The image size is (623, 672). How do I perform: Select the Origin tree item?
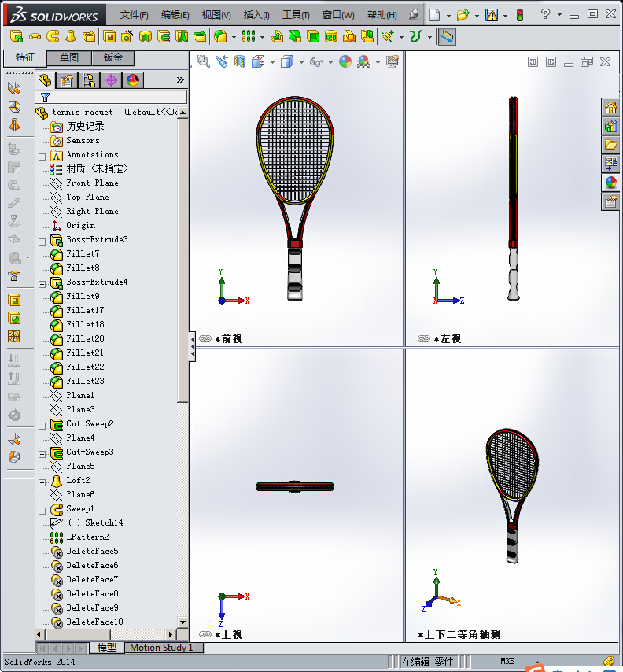80,225
